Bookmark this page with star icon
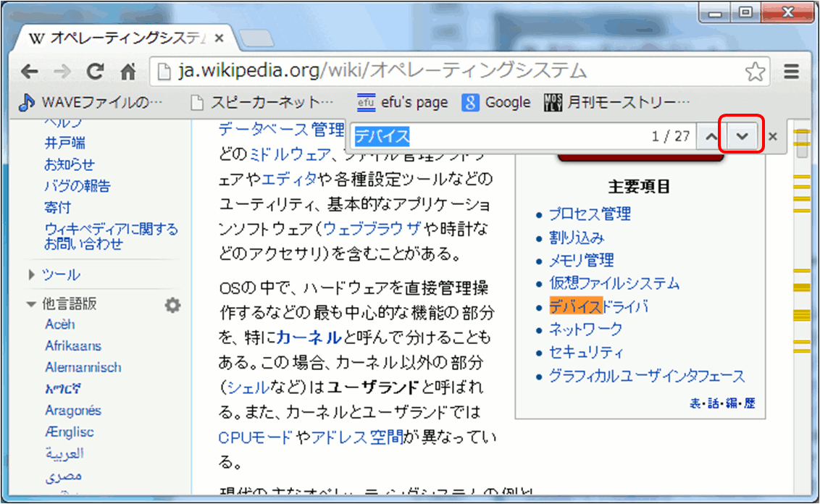Image resolution: width=820 pixels, height=504 pixels. coord(755,71)
